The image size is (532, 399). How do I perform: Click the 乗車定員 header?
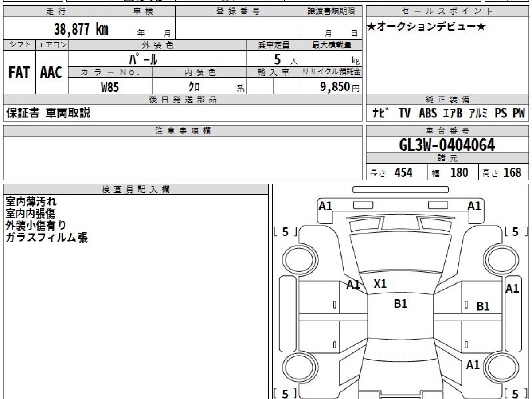click(274, 45)
